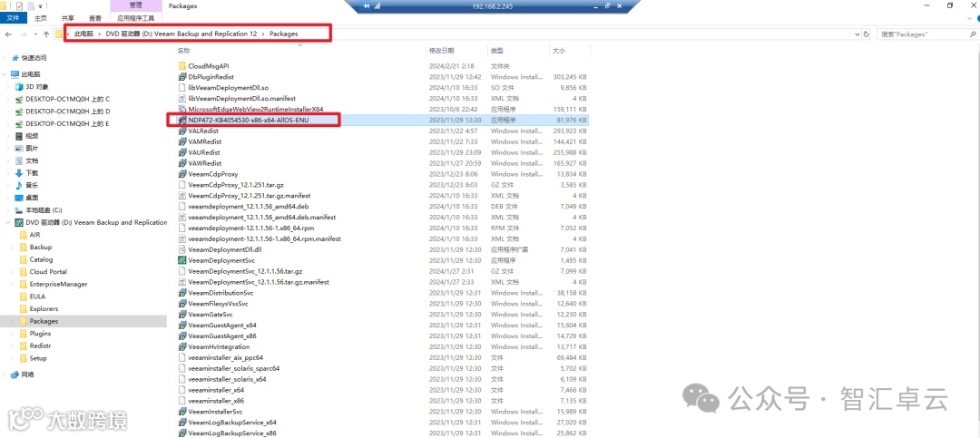Select the VAWRedist installer icon

click(181, 163)
